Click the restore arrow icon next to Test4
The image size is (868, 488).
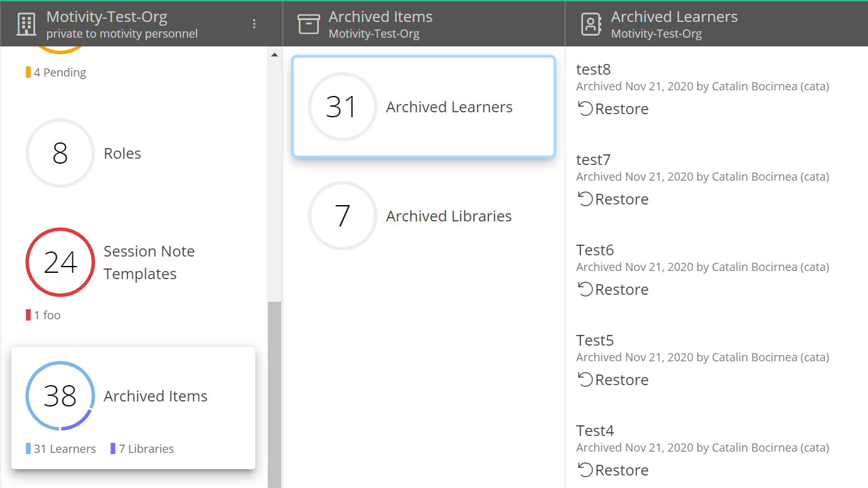[586, 469]
